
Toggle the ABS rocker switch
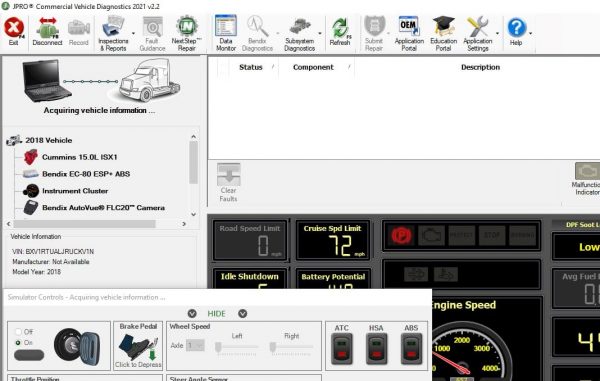[x=411, y=348]
